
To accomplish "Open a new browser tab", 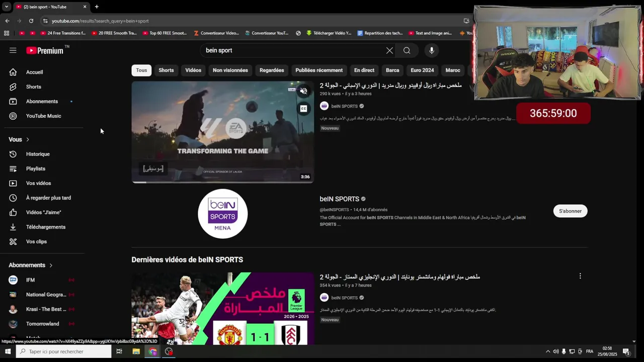I will pyautogui.click(x=97, y=7).
